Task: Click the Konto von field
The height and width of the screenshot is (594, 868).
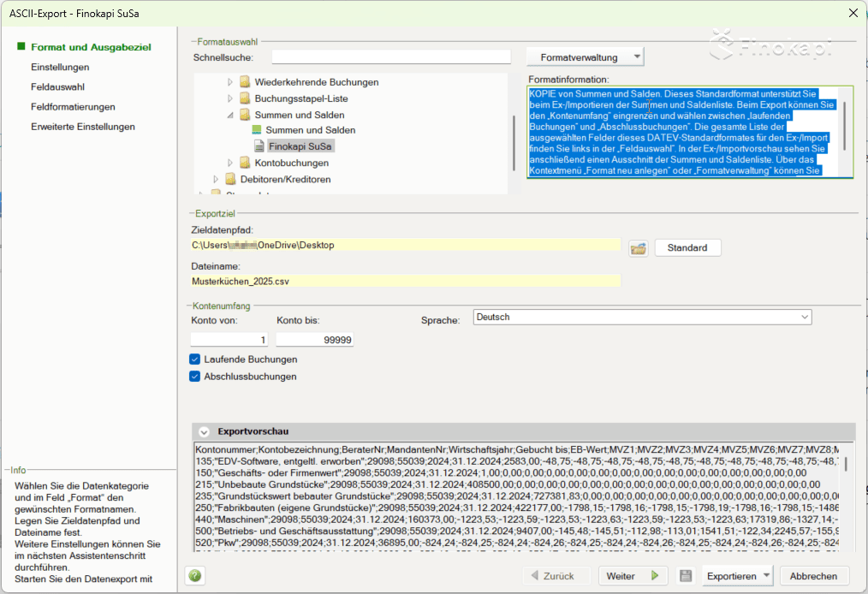Action: 229,339
